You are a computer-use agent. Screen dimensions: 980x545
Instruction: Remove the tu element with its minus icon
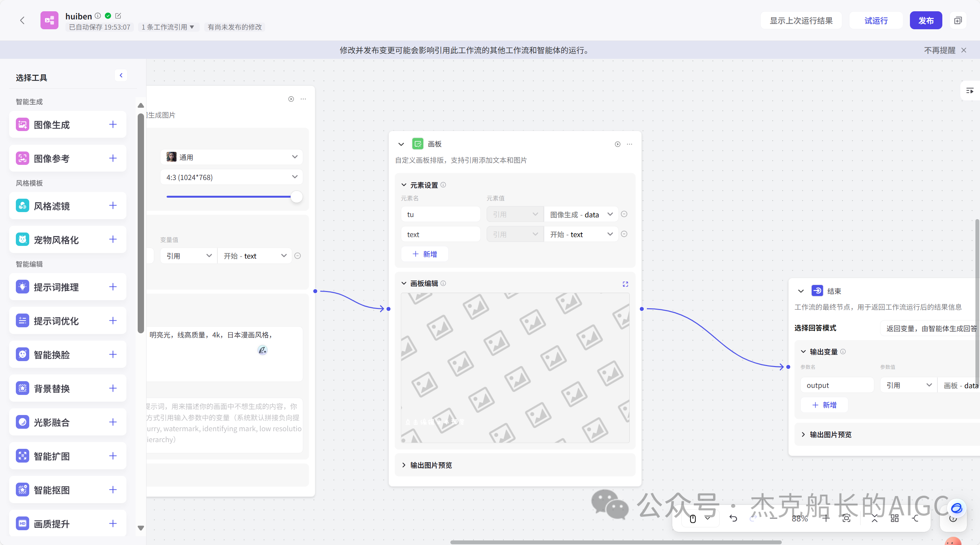pyautogui.click(x=624, y=214)
